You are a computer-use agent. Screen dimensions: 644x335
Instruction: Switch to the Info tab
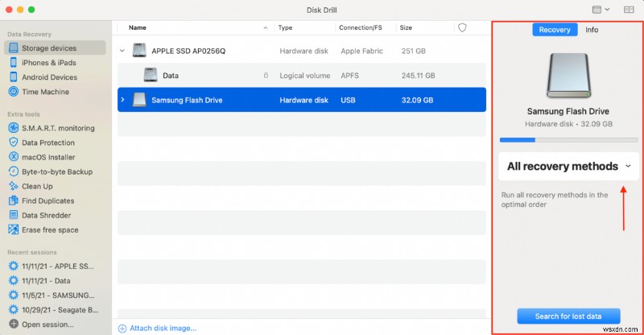[592, 30]
